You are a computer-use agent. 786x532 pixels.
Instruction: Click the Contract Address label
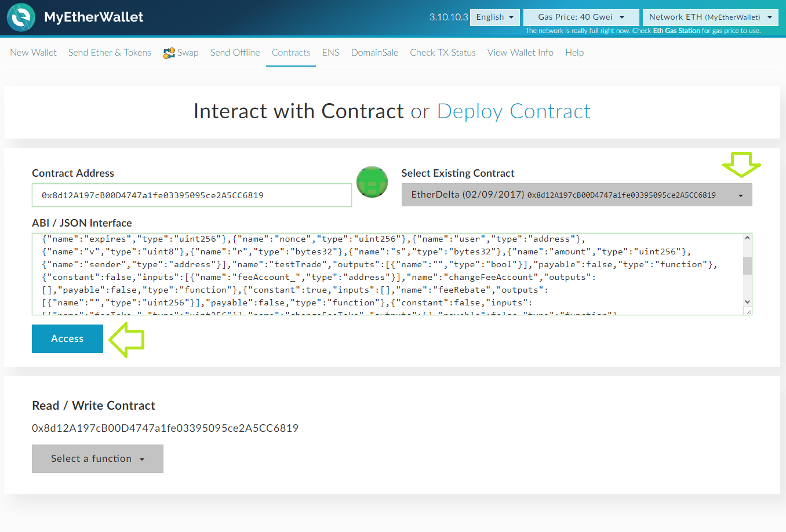click(x=73, y=173)
